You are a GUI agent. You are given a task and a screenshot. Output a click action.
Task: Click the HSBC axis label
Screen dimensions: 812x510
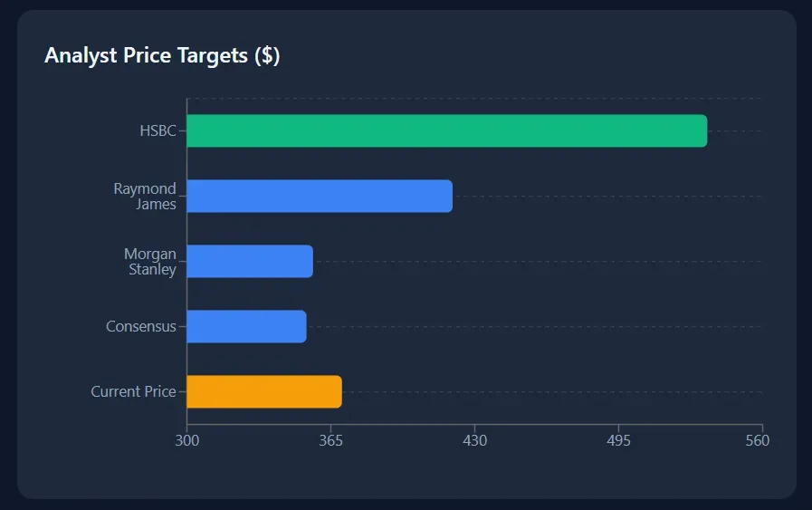(158, 131)
